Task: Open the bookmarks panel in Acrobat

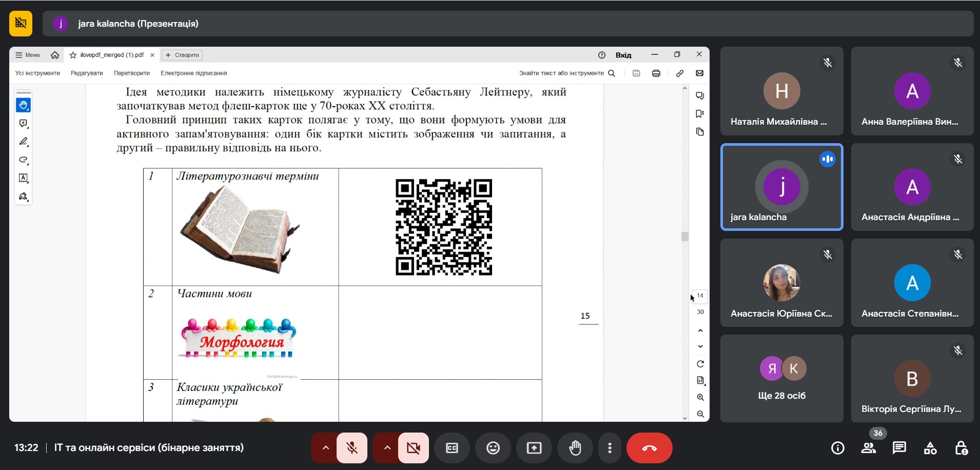Action: tap(700, 114)
